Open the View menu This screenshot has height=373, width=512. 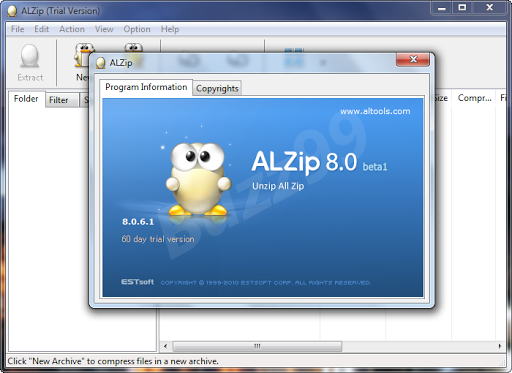tap(104, 29)
